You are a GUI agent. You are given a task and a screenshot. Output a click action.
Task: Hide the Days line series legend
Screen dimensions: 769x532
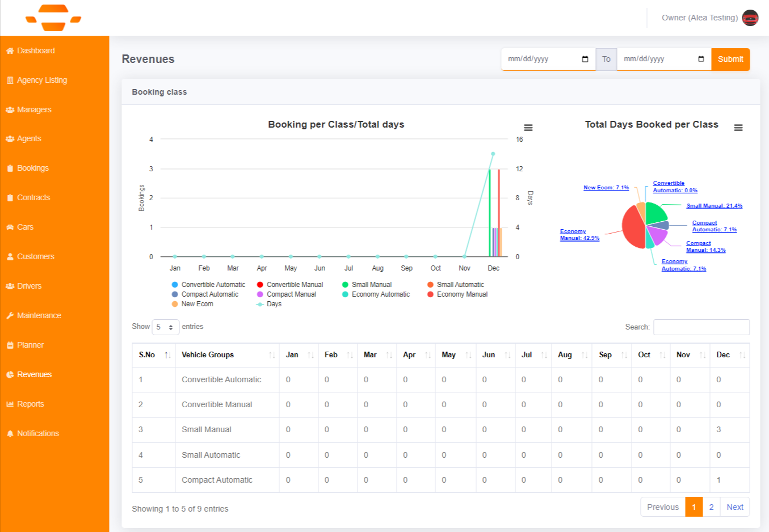(x=274, y=304)
